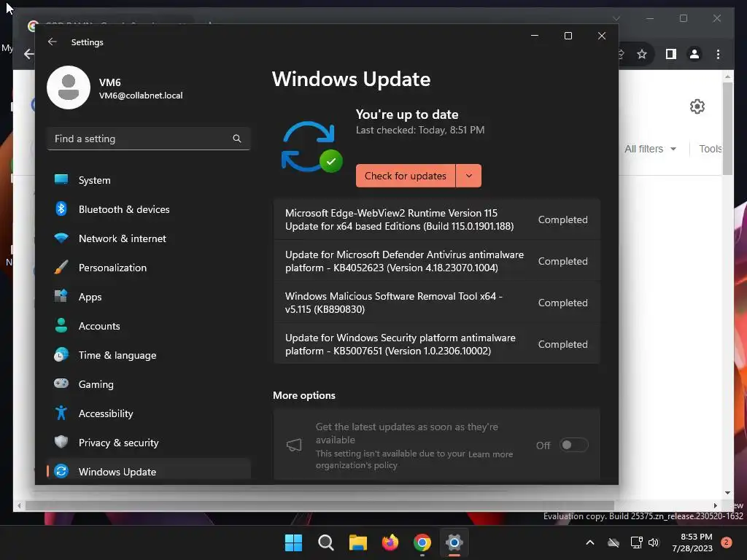The height and width of the screenshot is (560, 747).
Task: Click the taskbar Search icon
Action: (326, 542)
